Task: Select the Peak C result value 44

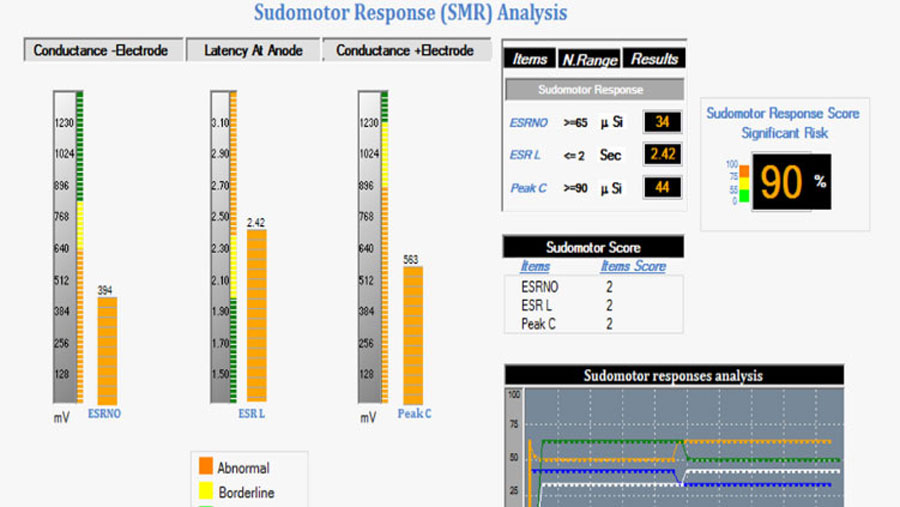Action: tap(662, 187)
